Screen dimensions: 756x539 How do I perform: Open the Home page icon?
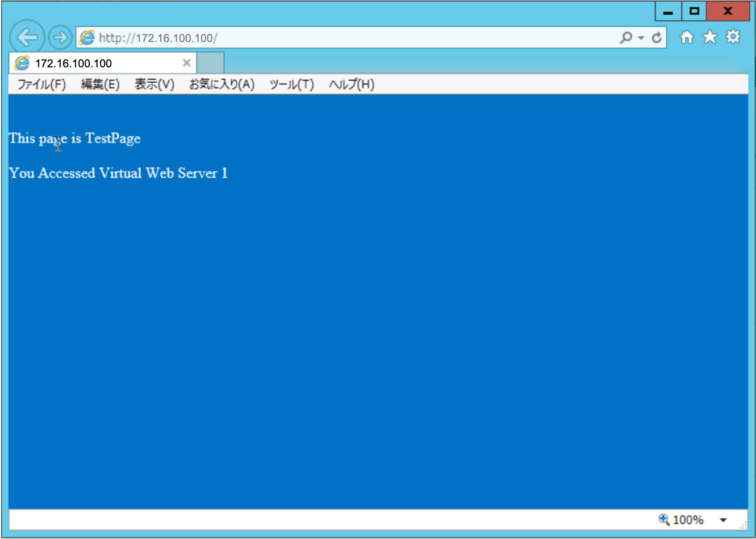click(x=687, y=37)
